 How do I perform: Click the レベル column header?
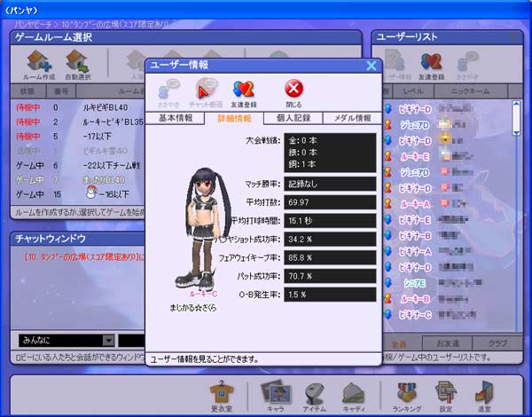tap(413, 91)
